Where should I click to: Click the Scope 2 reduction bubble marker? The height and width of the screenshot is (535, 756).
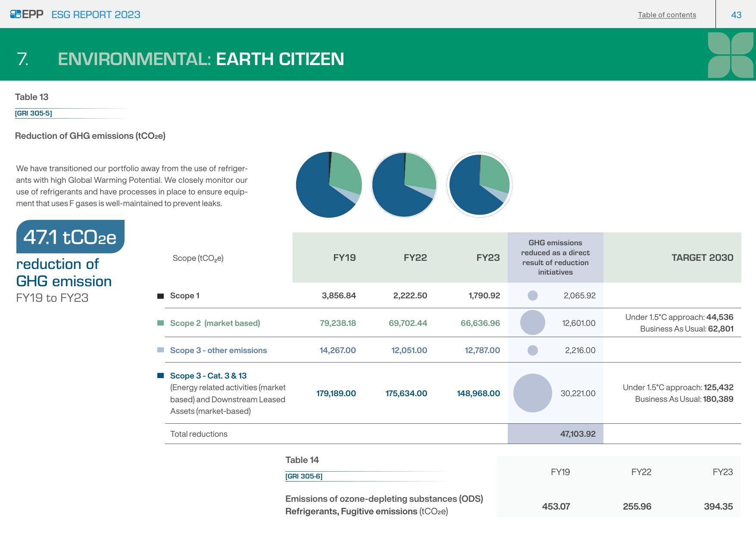pos(533,322)
